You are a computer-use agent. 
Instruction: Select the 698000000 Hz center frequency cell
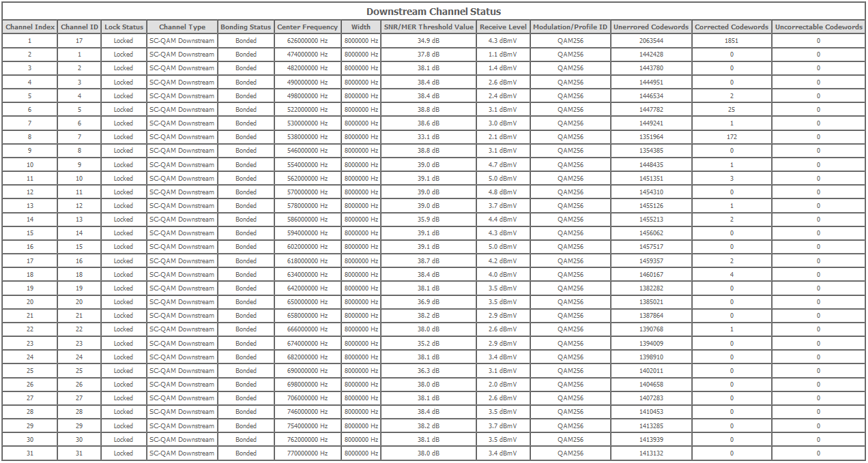click(x=307, y=385)
